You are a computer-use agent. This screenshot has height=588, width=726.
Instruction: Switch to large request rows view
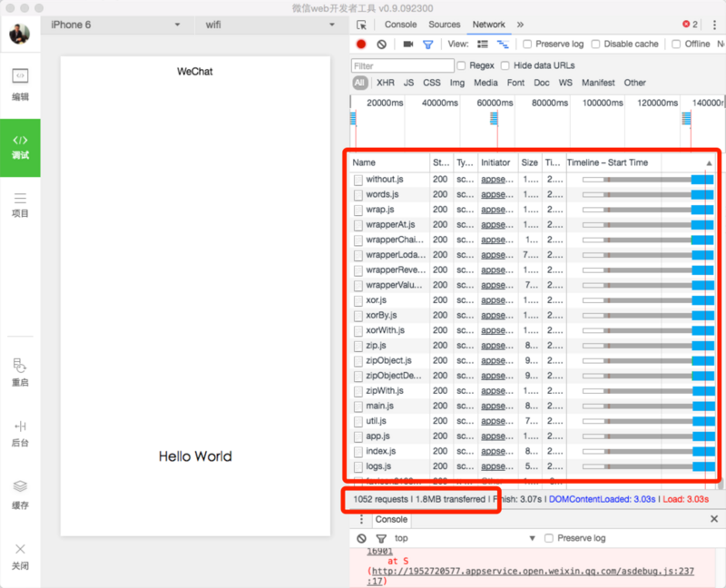[x=483, y=44]
